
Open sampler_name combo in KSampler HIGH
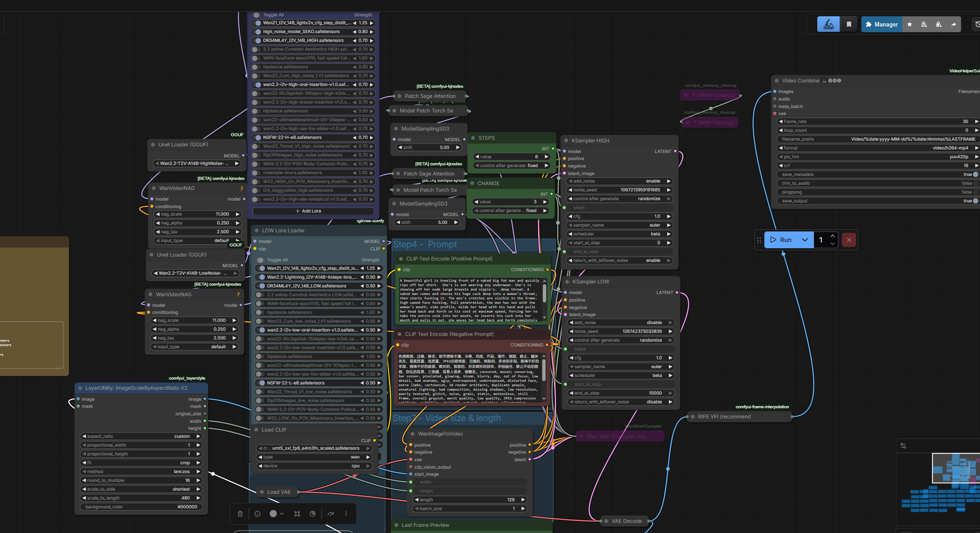click(x=619, y=225)
